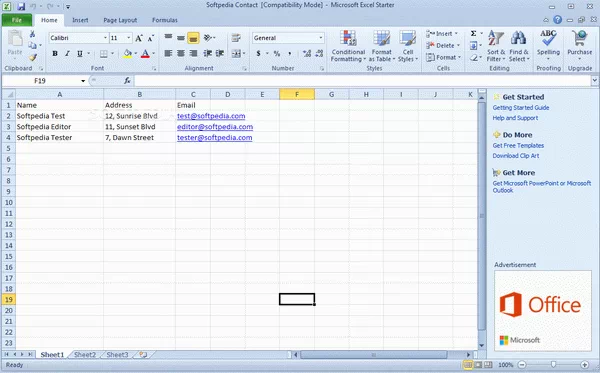Run Spelling check
The width and height of the screenshot is (600, 373).
coord(548,46)
